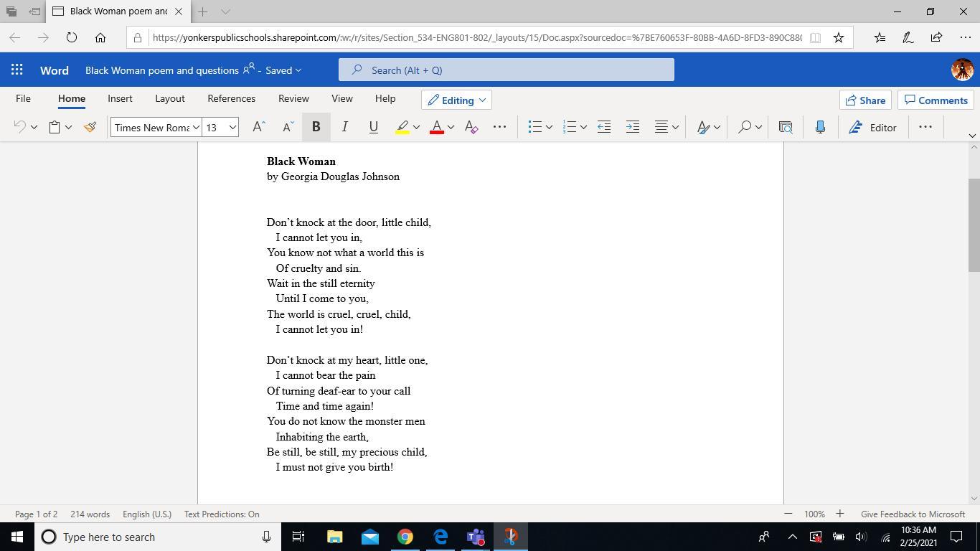This screenshot has height=551, width=980.
Task: Open more font options ellipsis
Action: (500, 127)
